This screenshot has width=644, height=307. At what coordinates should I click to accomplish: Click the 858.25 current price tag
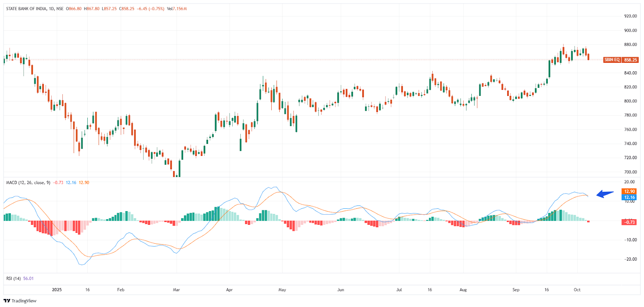[630, 60]
